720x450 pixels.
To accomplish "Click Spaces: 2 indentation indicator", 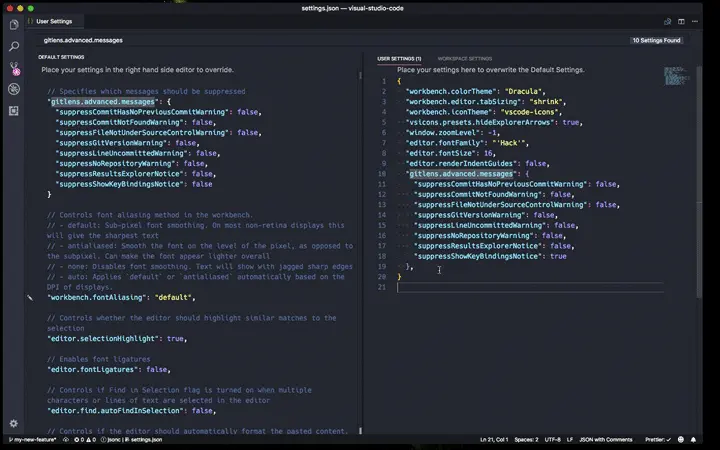I will [526, 439].
